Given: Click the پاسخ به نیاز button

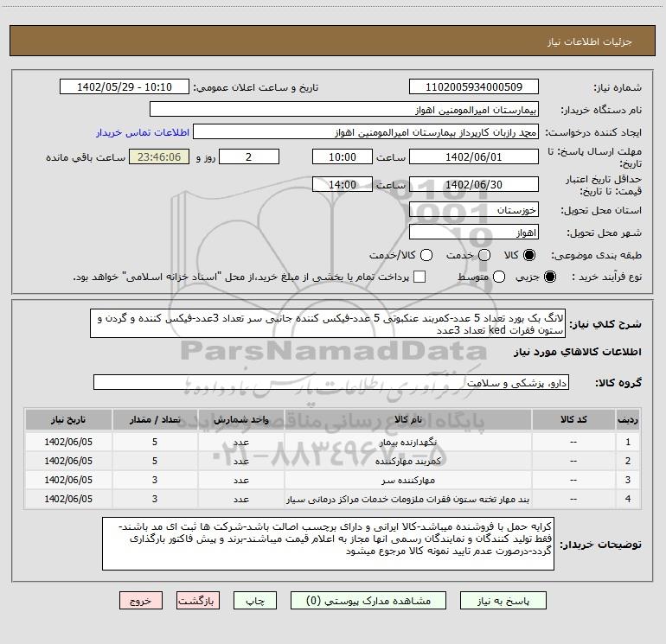Looking at the screenshot, I should tap(503, 601).
